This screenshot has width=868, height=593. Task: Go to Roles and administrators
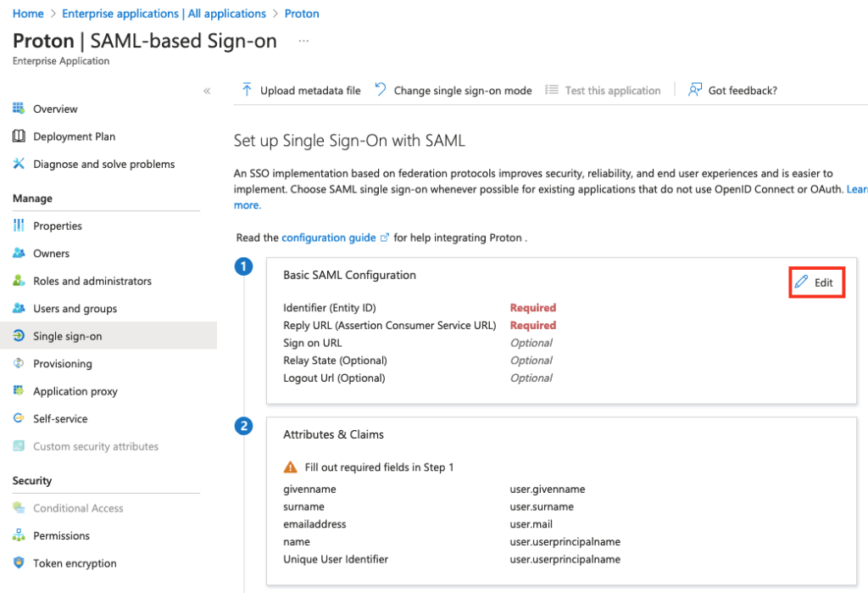coord(92,281)
